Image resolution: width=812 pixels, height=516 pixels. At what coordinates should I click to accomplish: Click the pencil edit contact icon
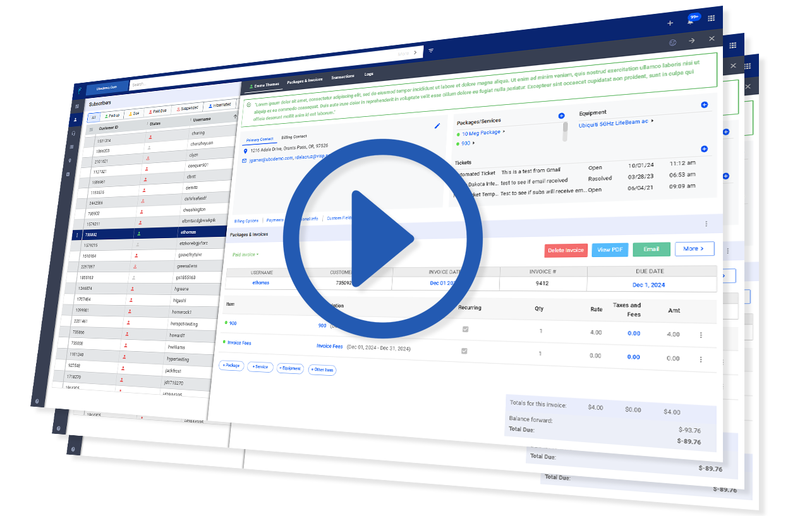pyautogui.click(x=437, y=126)
